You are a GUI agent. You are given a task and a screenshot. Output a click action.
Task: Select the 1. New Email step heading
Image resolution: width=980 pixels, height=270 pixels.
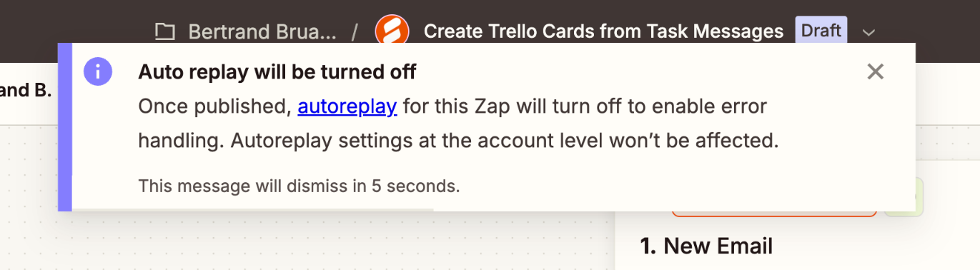point(706,246)
